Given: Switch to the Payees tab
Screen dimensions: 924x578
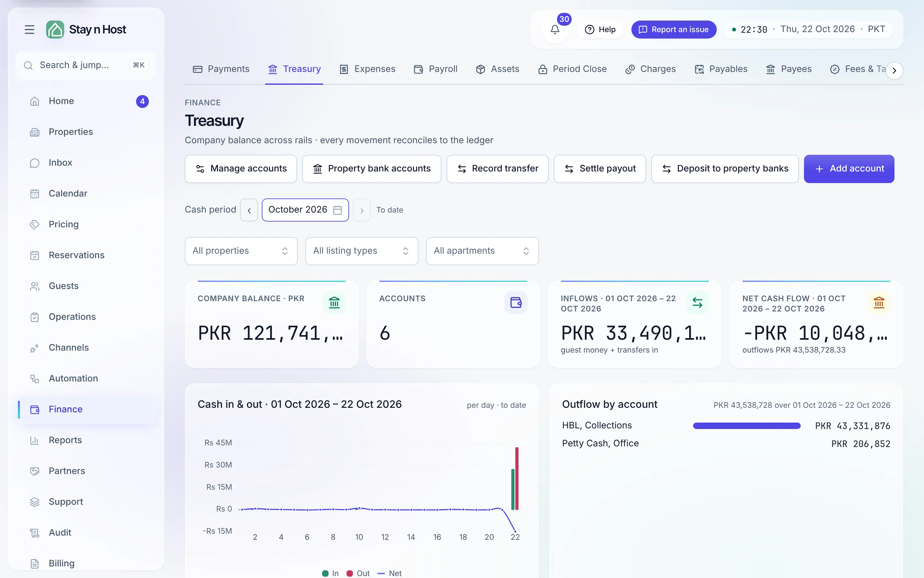Looking at the screenshot, I should pyautogui.click(x=789, y=69).
